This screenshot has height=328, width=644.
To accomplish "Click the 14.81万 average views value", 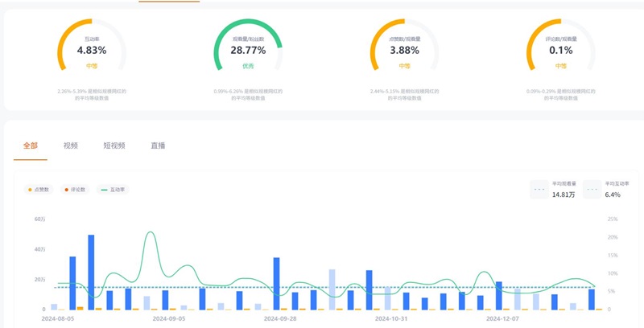I will pos(563,195).
